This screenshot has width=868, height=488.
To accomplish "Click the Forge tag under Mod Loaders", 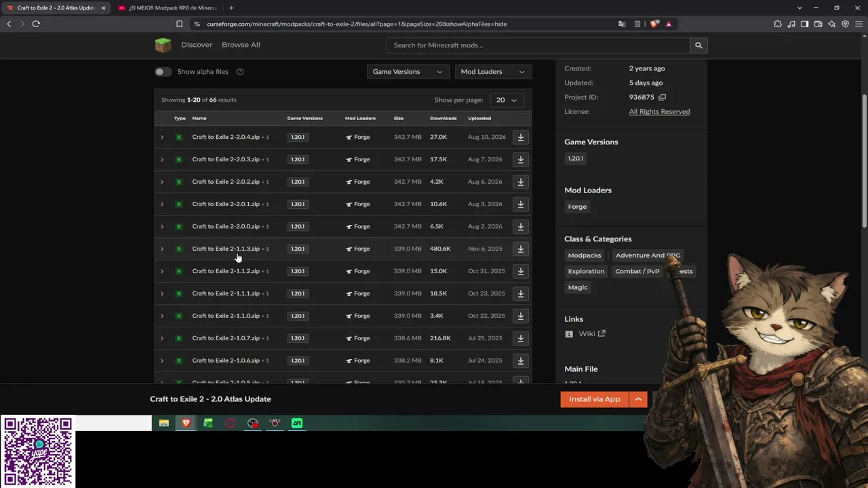I will (x=577, y=207).
